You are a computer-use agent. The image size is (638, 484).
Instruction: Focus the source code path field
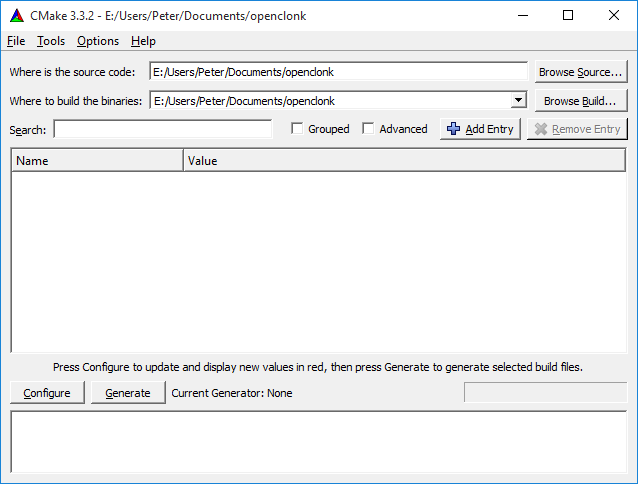coord(339,72)
